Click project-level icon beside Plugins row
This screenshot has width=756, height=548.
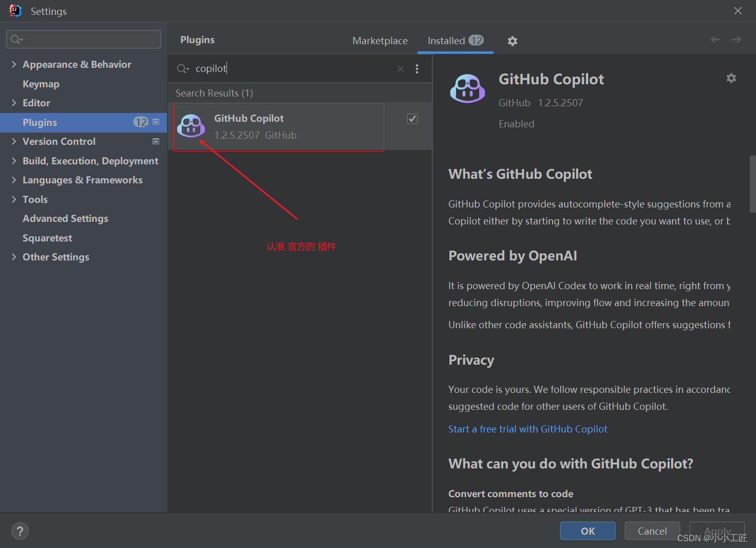point(156,122)
